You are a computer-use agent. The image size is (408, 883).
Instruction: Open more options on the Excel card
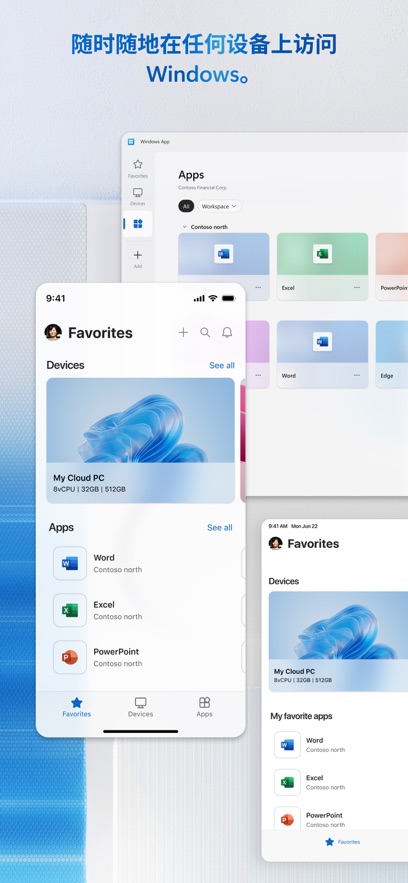357,288
